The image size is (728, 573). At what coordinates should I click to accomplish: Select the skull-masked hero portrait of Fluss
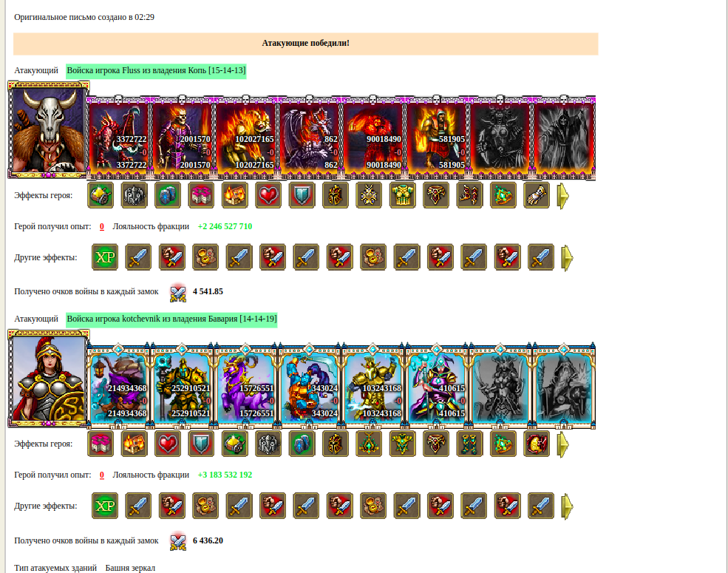48,129
